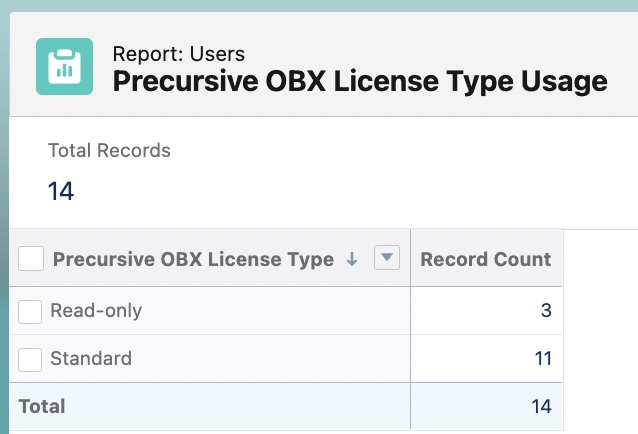Click the sort arrow beside License Type
638x434 pixels.
pos(352,259)
